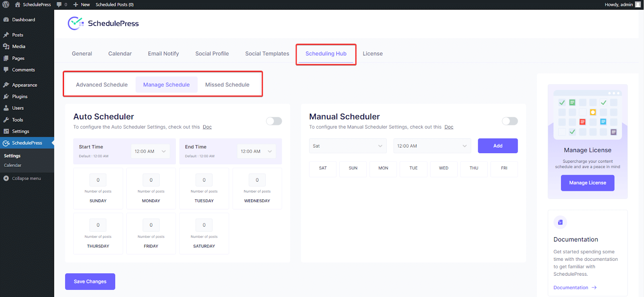This screenshot has width=644, height=297.
Task: Click the Scheduled Posts (0) admin bar item
Action: [115, 4]
